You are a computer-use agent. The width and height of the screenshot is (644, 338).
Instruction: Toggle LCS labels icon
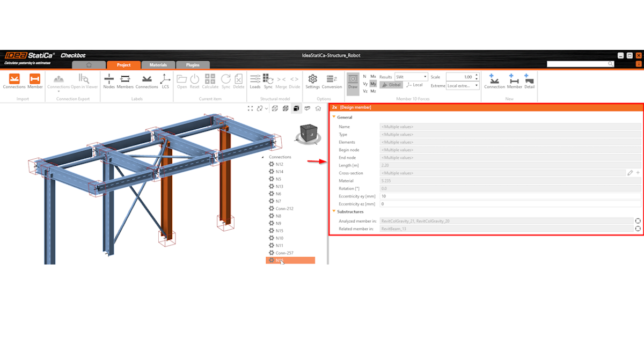(x=165, y=80)
